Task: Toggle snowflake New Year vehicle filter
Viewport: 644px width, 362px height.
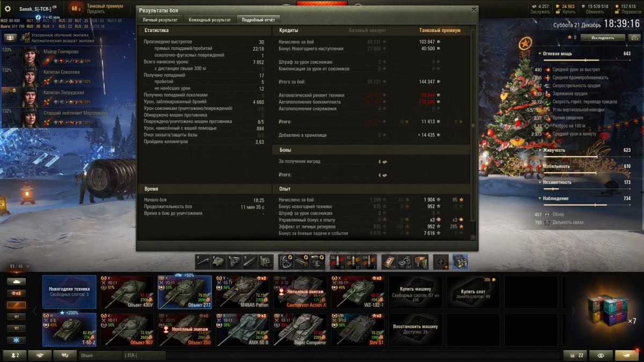Action: point(16,340)
